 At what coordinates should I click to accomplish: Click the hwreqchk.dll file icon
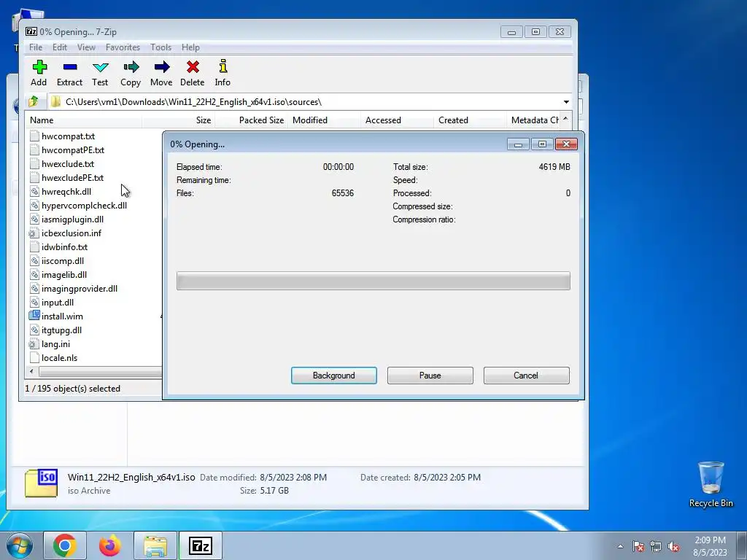point(34,192)
